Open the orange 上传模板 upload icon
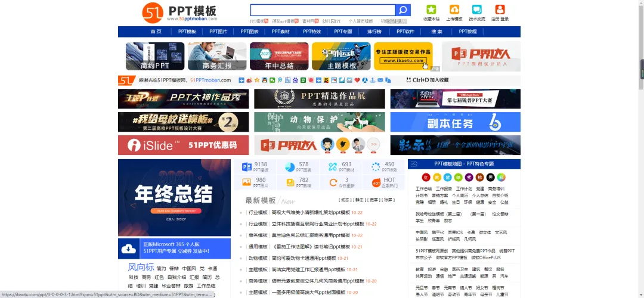 [454, 10]
